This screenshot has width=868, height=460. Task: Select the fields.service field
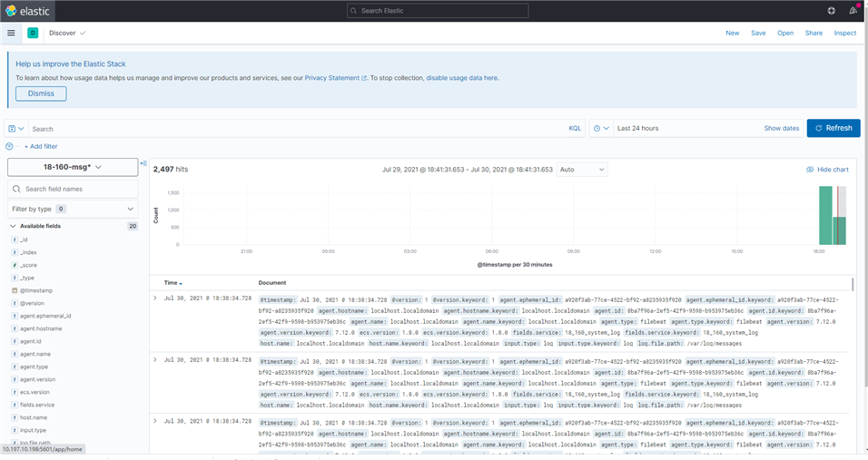click(x=37, y=406)
